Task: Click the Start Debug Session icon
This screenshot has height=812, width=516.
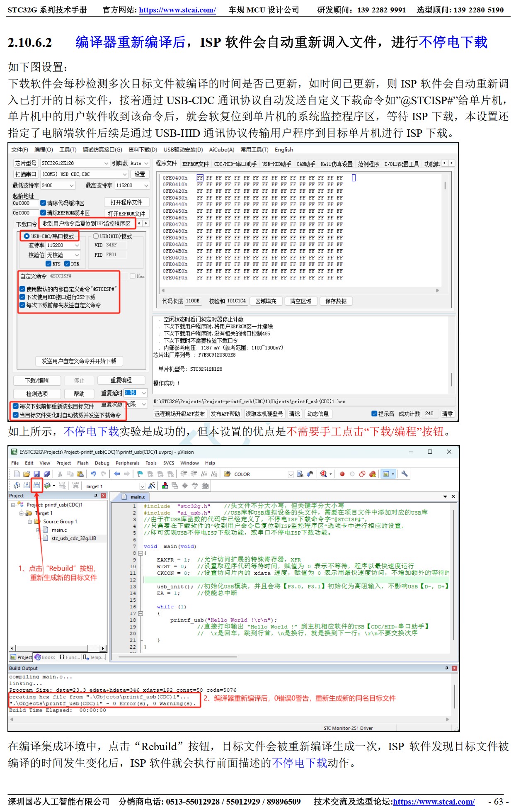Action: pos(324,474)
